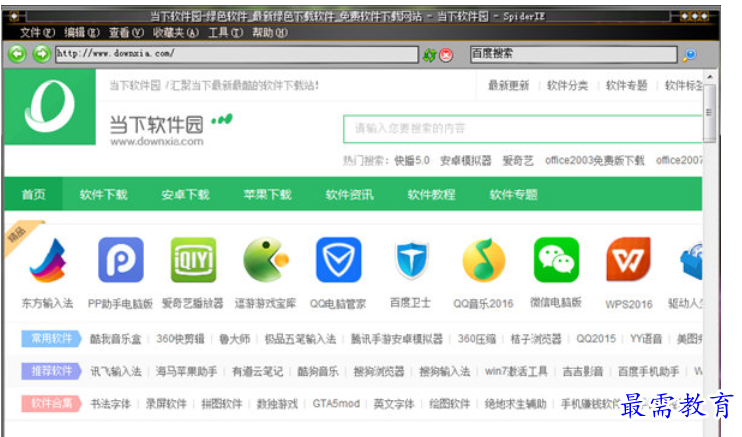742x437 pixels.
Task: Open the 软件分类 top link
Action: (x=567, y=86)
